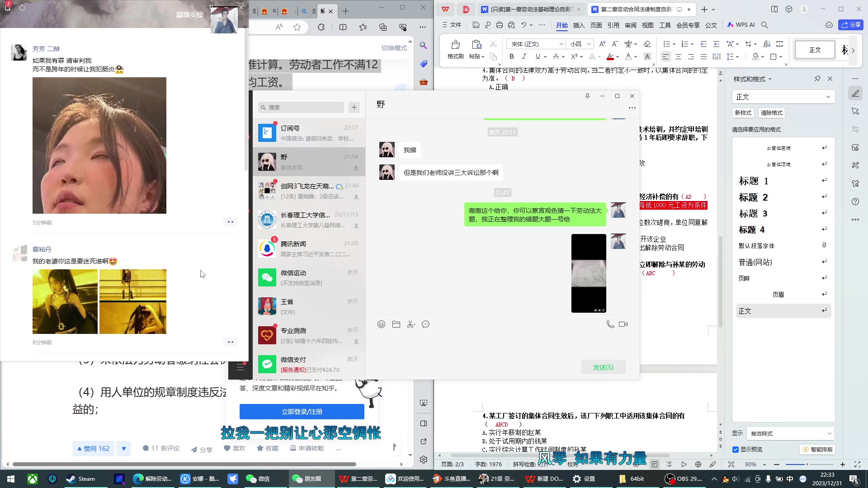Expand the 样式和格式 panel title dropdown
The width and height of the screenshot is (868, 488).
tap(770, 79)
